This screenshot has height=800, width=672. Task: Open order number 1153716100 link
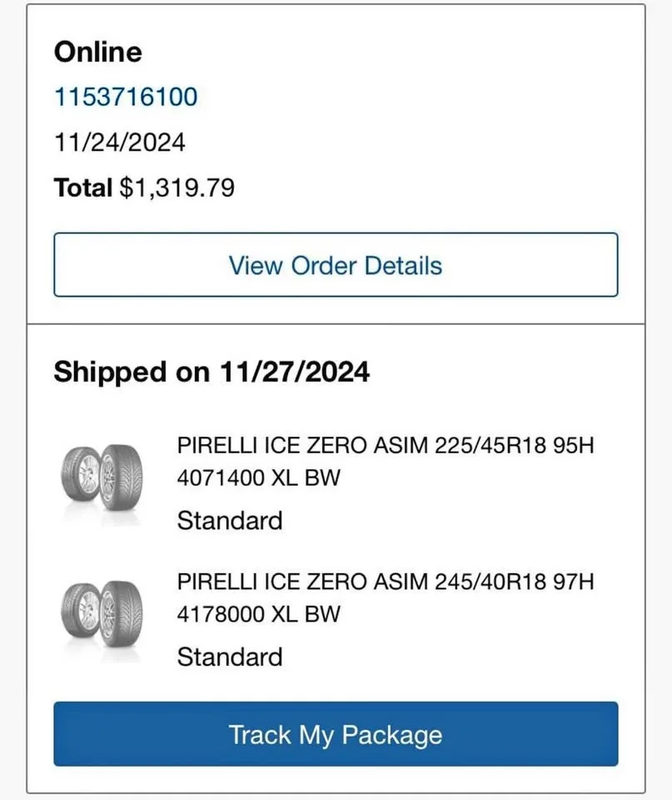[125, 97]
